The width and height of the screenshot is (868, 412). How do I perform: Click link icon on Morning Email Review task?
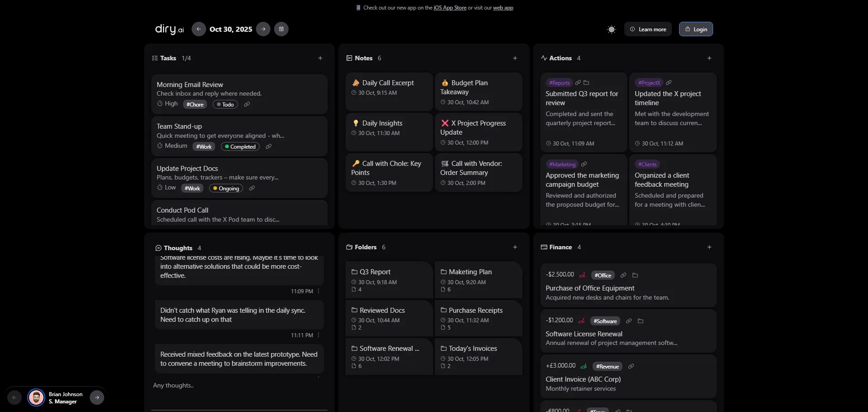247,104
